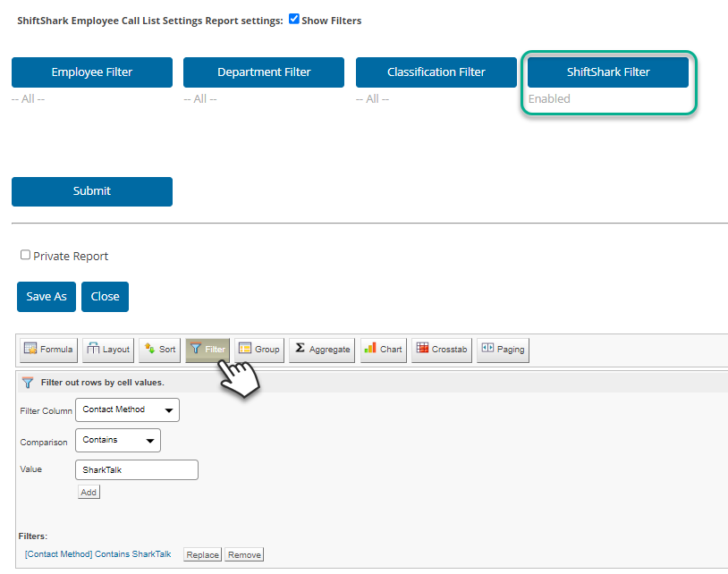Open the Chart toolbar button

tap(384, 350)
